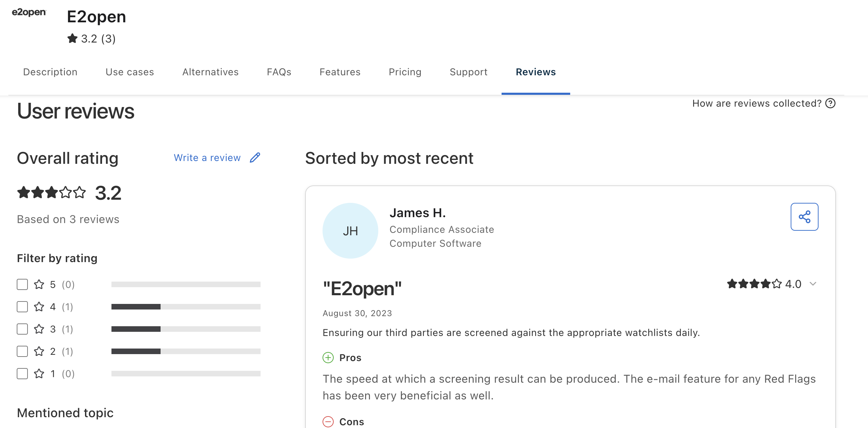This screenshot has height=428, width=868.
Task: Click the 2 star rating distribution bar
Action: [x=186, y=351]
